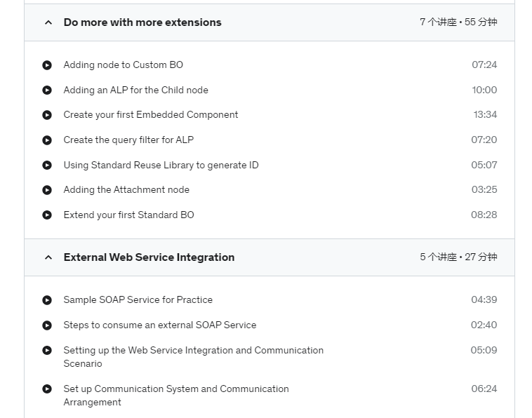532x418 pixels.
Task: Click 'Sample SOAP Service for Practice' title
Action: coord(138,299)
